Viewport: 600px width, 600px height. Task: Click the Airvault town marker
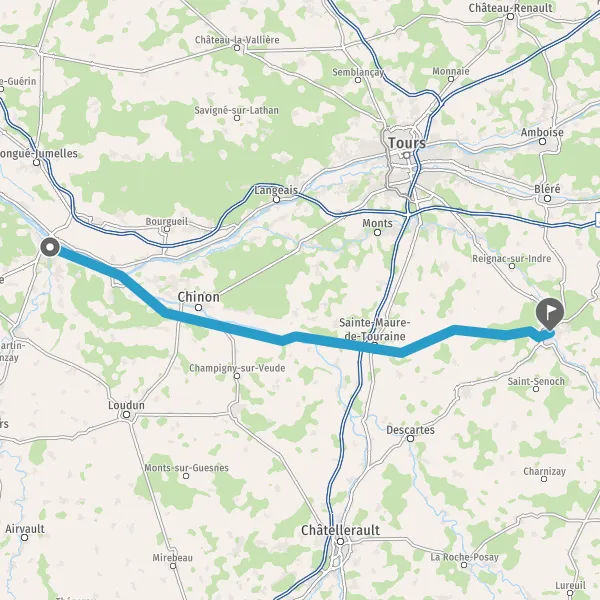pos(24,538)
